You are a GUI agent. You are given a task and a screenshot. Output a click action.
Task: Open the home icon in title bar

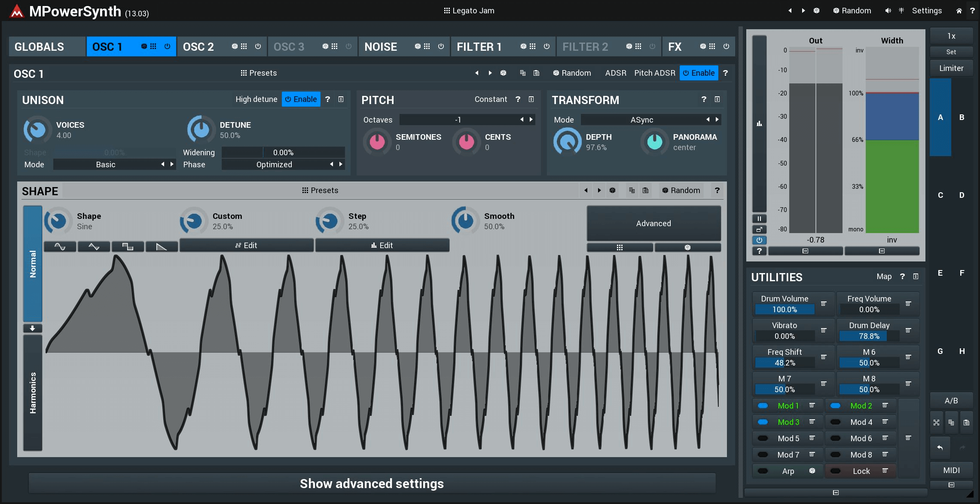(x=959, y=11)
